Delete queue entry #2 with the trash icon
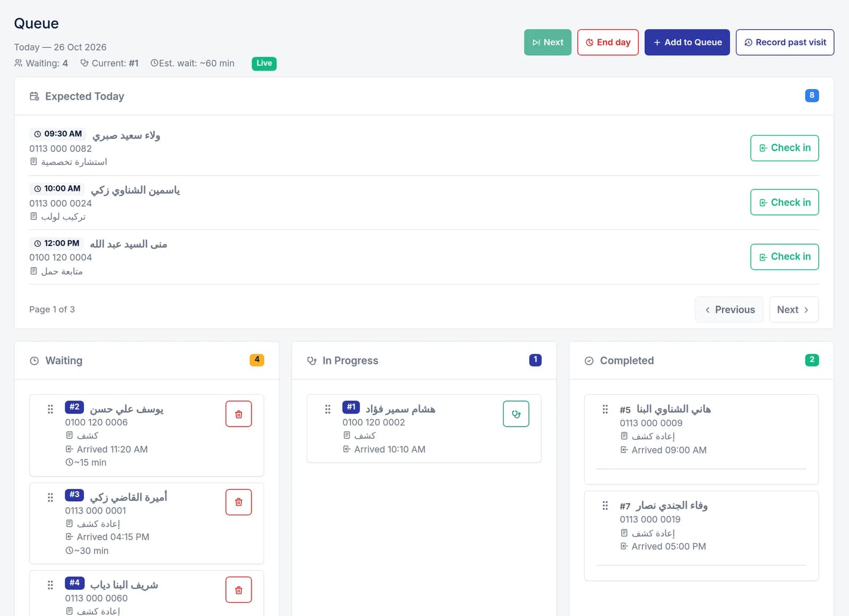The image size is (849, 616). (239, 414)
